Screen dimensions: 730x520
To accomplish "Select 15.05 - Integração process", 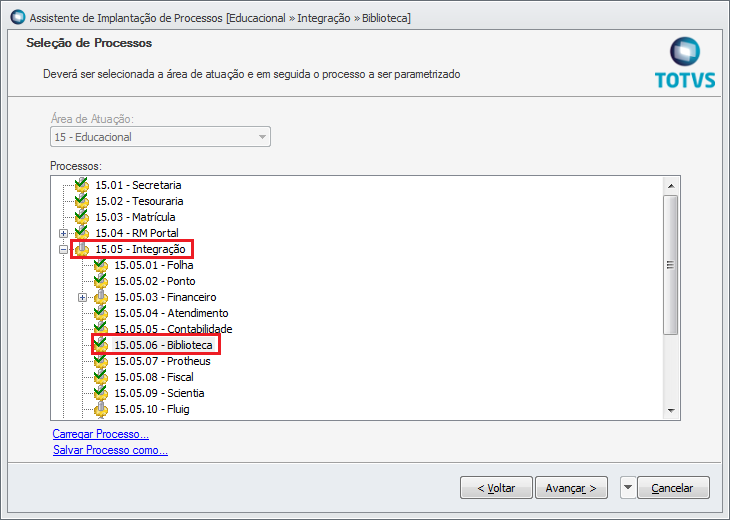I will point(140,249).
